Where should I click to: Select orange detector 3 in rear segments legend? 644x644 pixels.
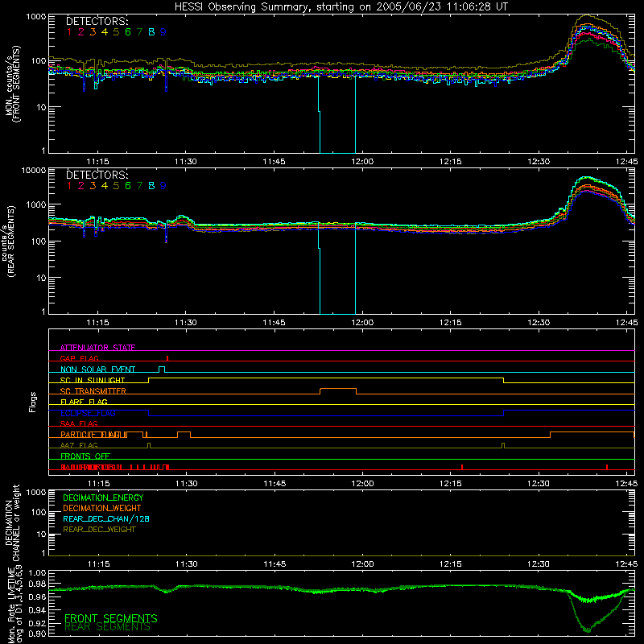click(x=93, y=186)
